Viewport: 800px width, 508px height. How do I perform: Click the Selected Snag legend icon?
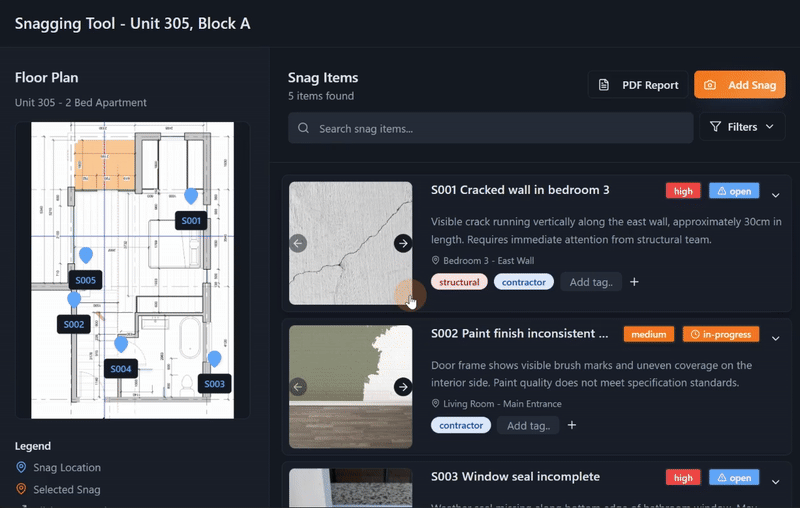(21, 489)
